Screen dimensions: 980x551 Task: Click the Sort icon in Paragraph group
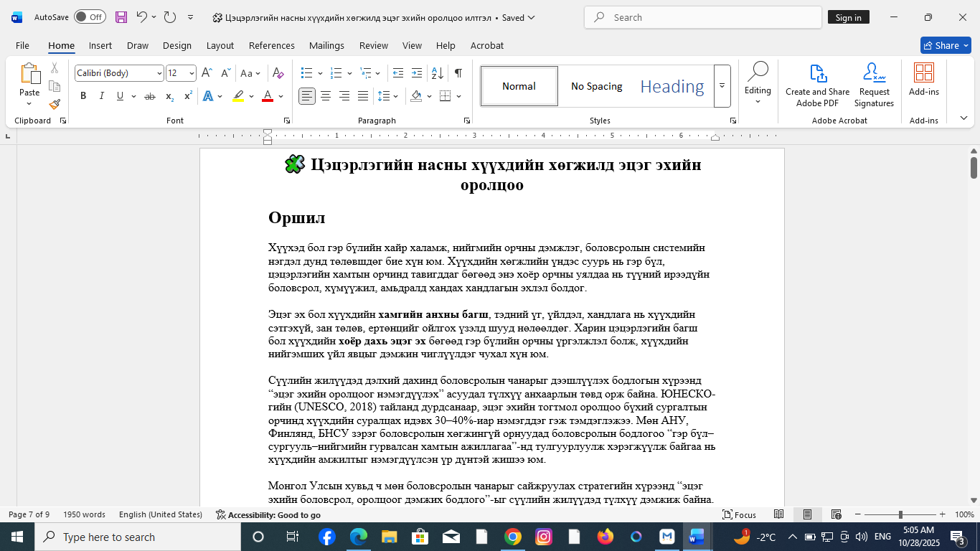(x=437, y=72)
